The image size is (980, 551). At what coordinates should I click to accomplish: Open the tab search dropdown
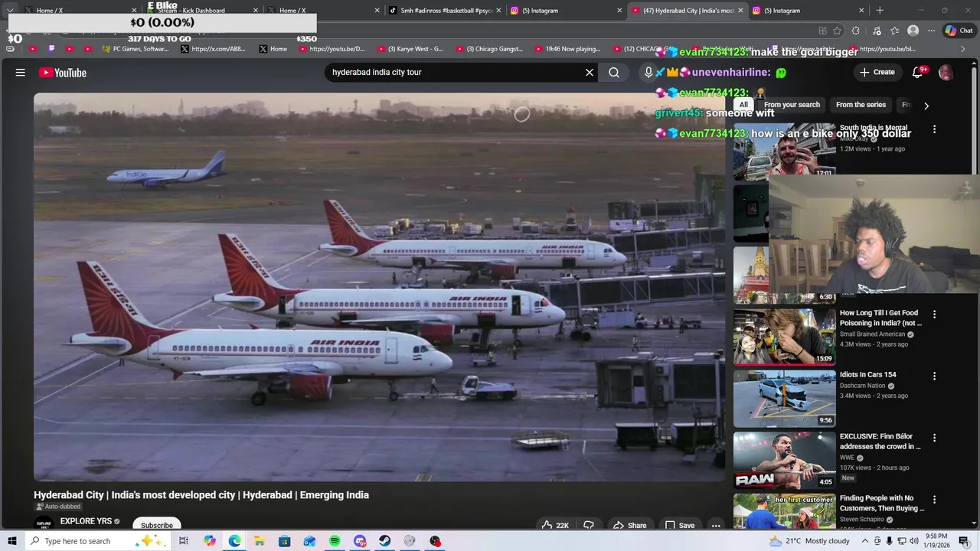pos(10,11)
